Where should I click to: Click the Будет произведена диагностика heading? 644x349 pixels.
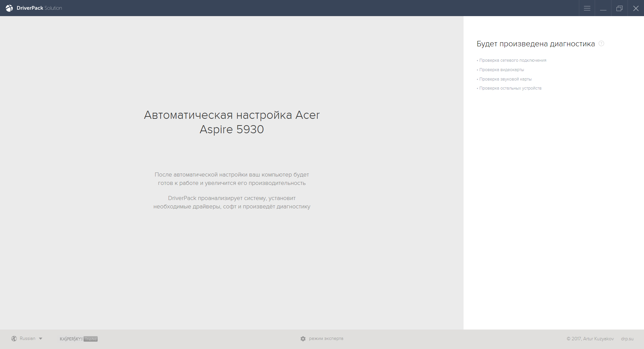point(536,44)
